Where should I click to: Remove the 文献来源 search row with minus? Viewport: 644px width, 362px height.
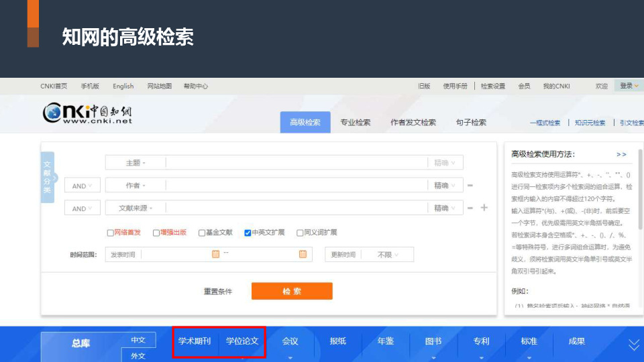click(470, 208)
